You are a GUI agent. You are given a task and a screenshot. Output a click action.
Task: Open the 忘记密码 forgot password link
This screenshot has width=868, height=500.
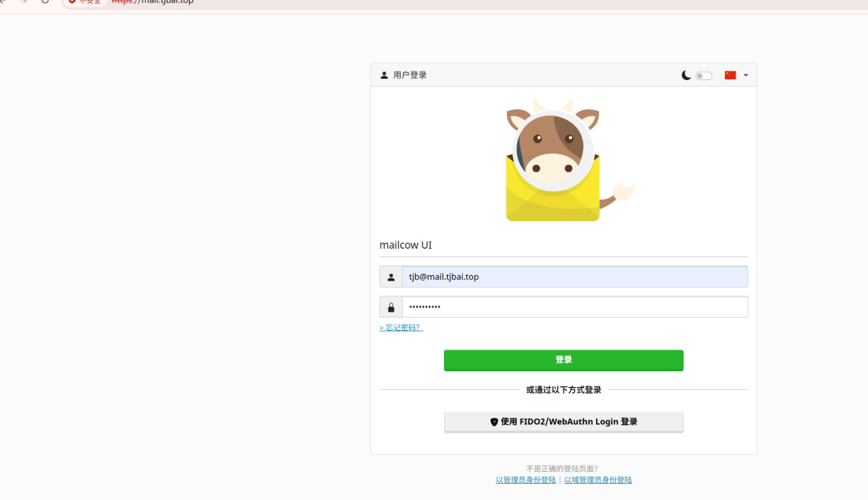[x=401, y=327]
